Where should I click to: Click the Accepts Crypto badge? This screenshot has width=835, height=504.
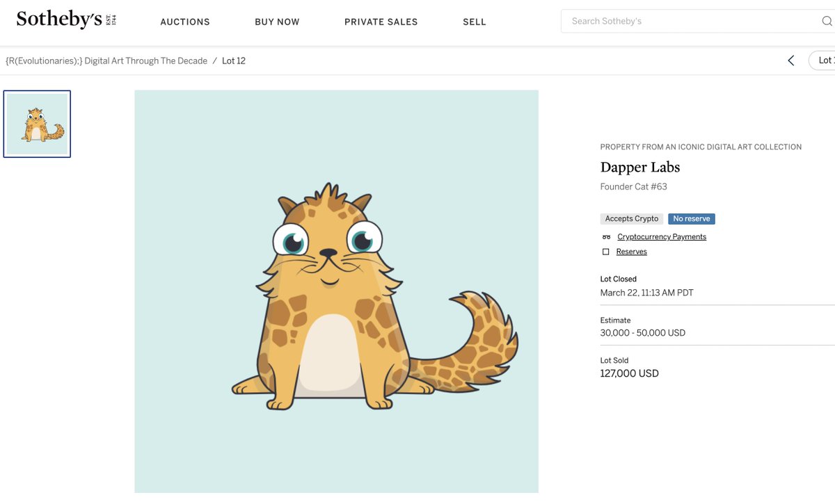coord(632,218)
